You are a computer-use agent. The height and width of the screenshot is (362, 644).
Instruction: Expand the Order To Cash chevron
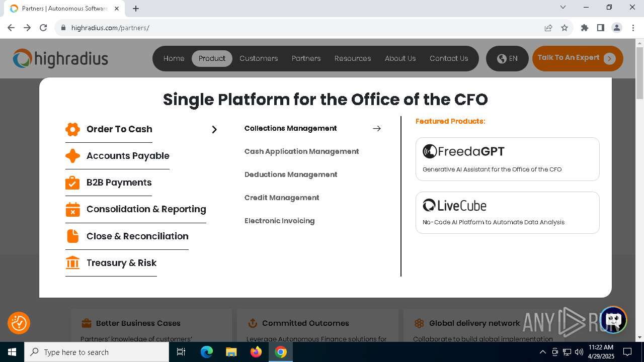(214, 129)
